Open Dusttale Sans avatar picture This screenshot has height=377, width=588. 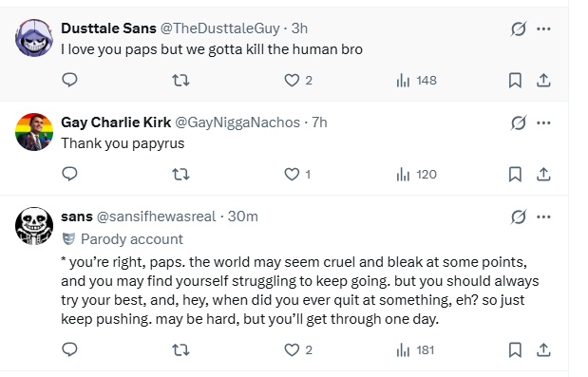34,38
